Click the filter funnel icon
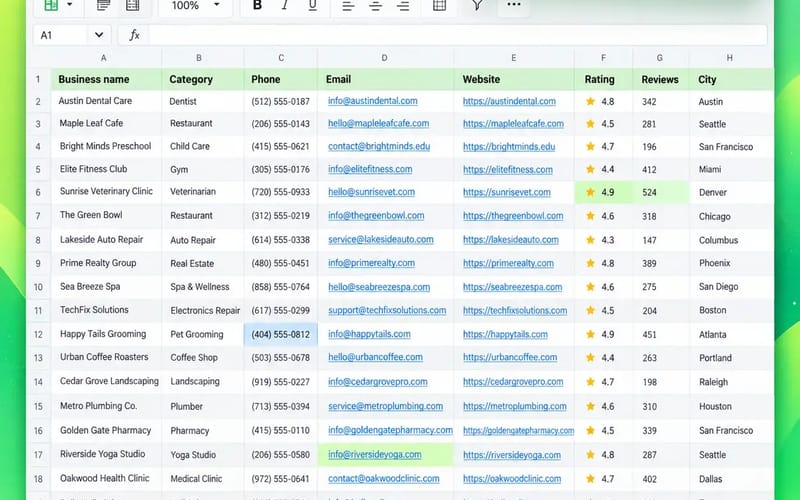Viewport: 800px width, 500px height. click(477, 5)
